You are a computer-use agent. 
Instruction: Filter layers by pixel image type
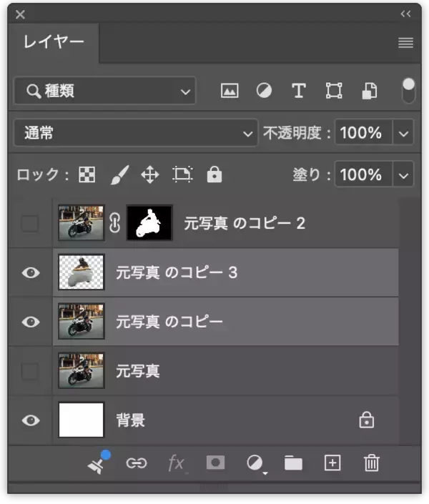[x=230, y=91]
